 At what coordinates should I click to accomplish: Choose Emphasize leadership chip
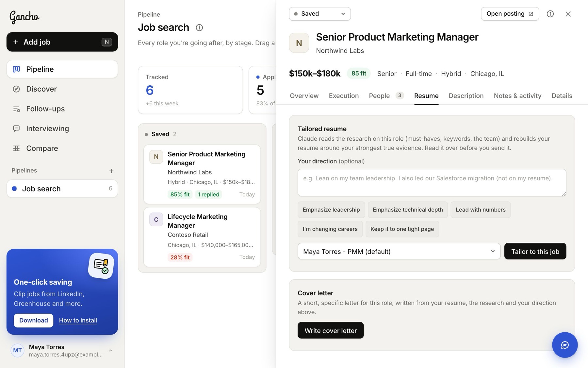[331, 210]
